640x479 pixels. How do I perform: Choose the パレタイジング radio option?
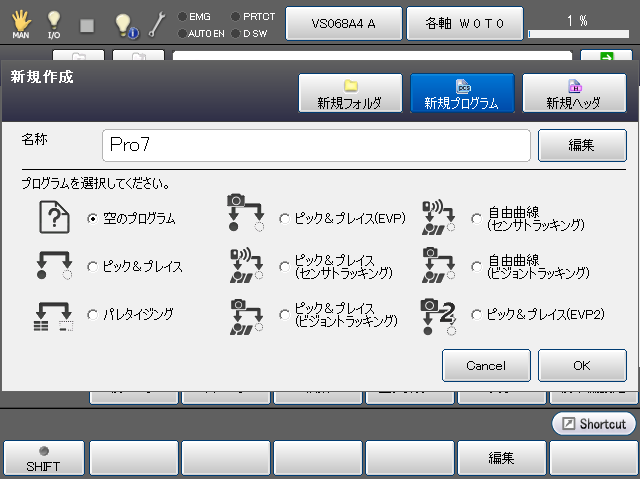click(x=93, y=314)
